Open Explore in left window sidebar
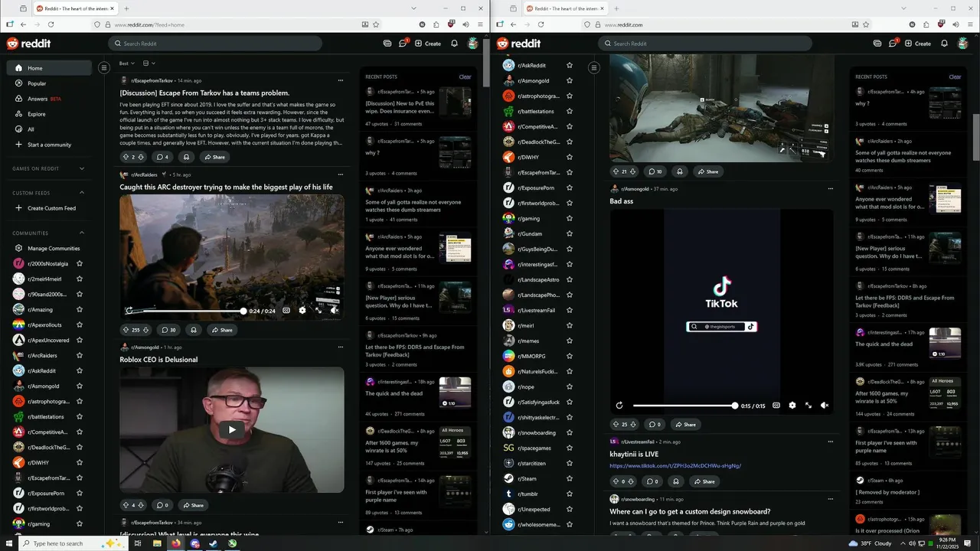This screenshot has width=980, height=551. coord(49,114)
